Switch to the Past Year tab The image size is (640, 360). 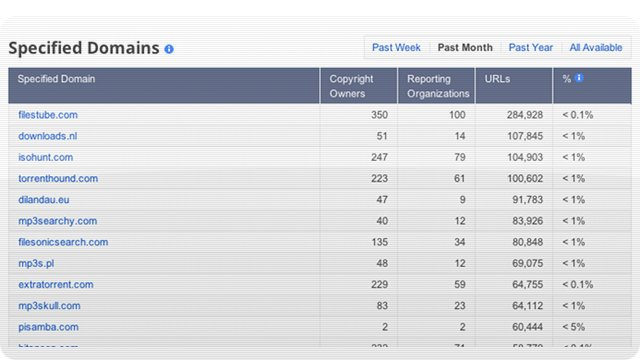tap(531, 47)
